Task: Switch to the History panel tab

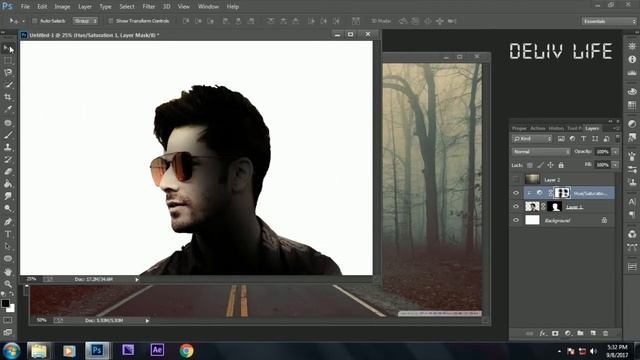Action: pos(556,128)
